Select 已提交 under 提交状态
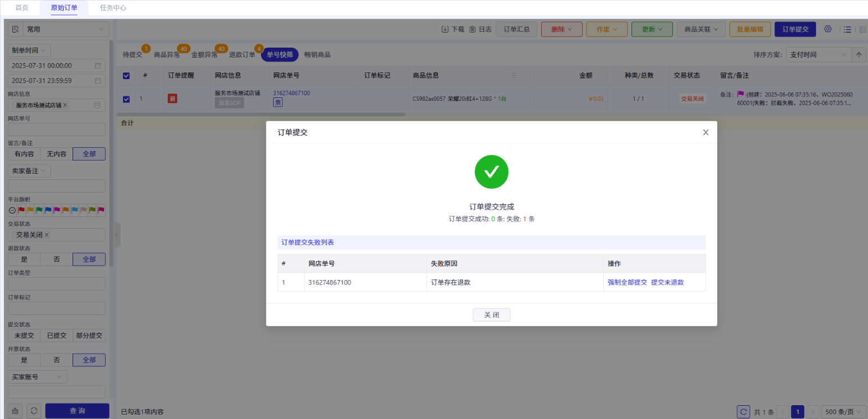 57,335
